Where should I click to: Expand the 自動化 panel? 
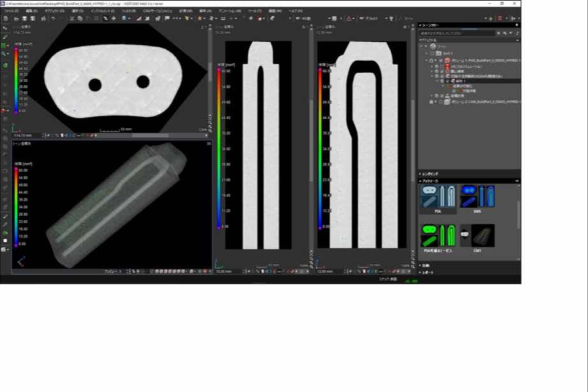tap(426, 266)
